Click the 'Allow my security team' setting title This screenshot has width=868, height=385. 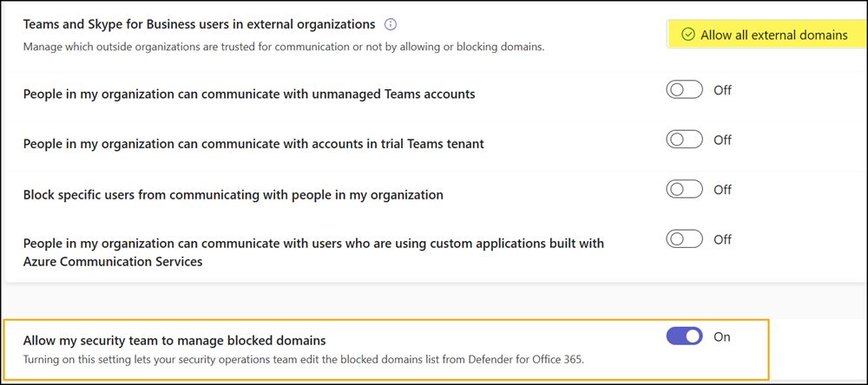tap(174, 341)
